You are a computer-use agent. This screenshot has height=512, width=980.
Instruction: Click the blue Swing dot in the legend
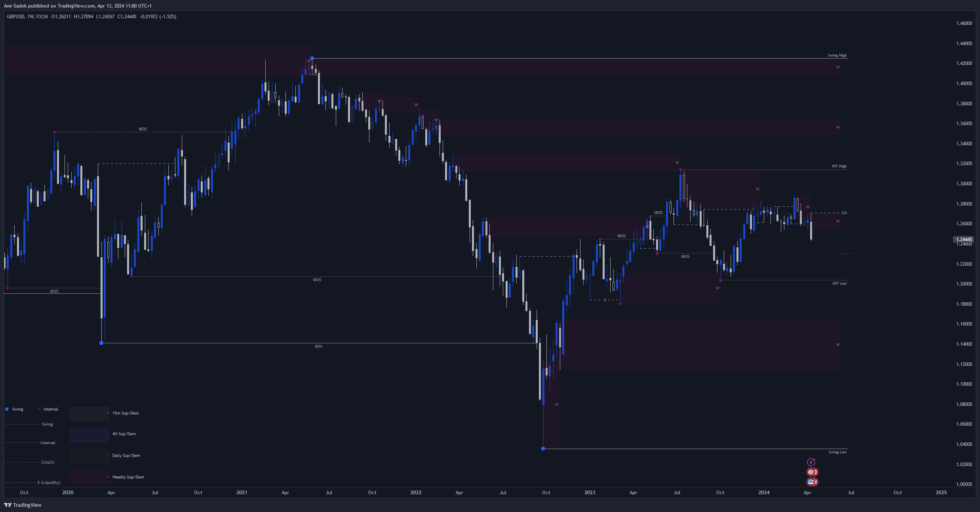pyautogui.click(x=7, y=409)
